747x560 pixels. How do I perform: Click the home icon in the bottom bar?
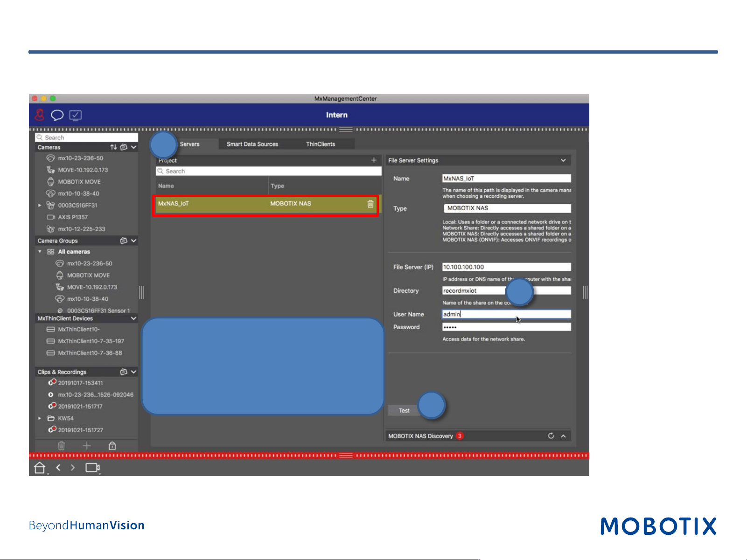(x=40, y=467)
